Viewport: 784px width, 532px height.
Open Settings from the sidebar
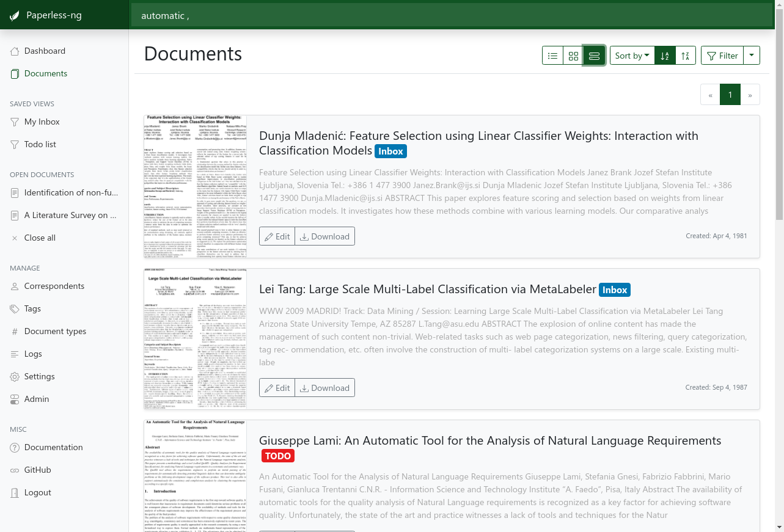point(39,376)
